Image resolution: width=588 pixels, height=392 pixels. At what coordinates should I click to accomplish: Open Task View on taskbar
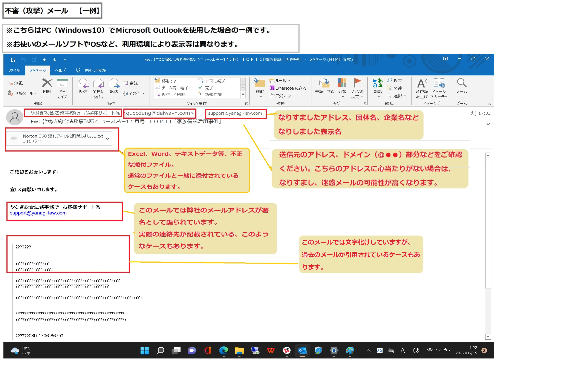tap(176, 351)
